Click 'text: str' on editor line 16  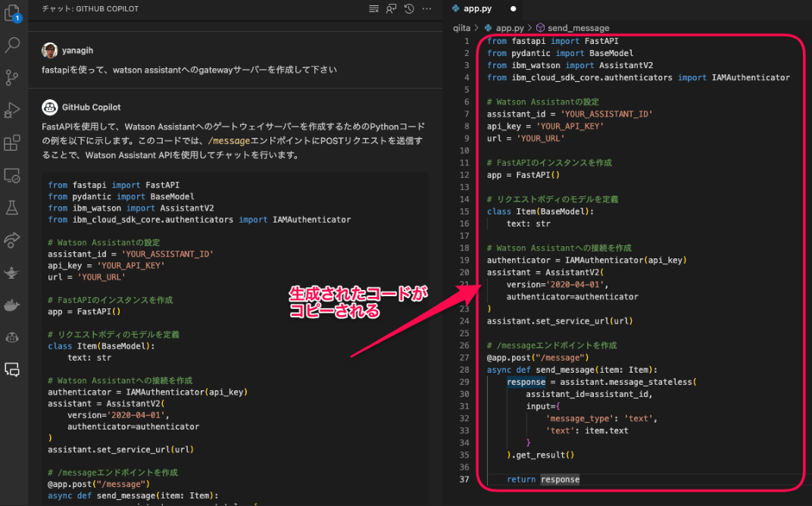click(528, 223)
